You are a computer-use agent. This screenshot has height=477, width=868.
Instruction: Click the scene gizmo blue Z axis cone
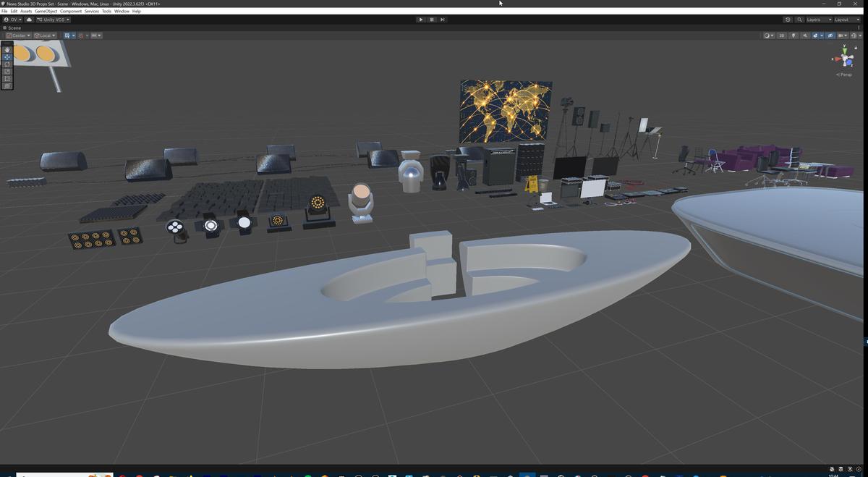[849, 62]
